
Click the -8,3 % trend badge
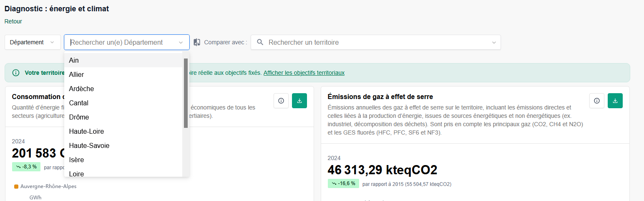tap(26, 167)
